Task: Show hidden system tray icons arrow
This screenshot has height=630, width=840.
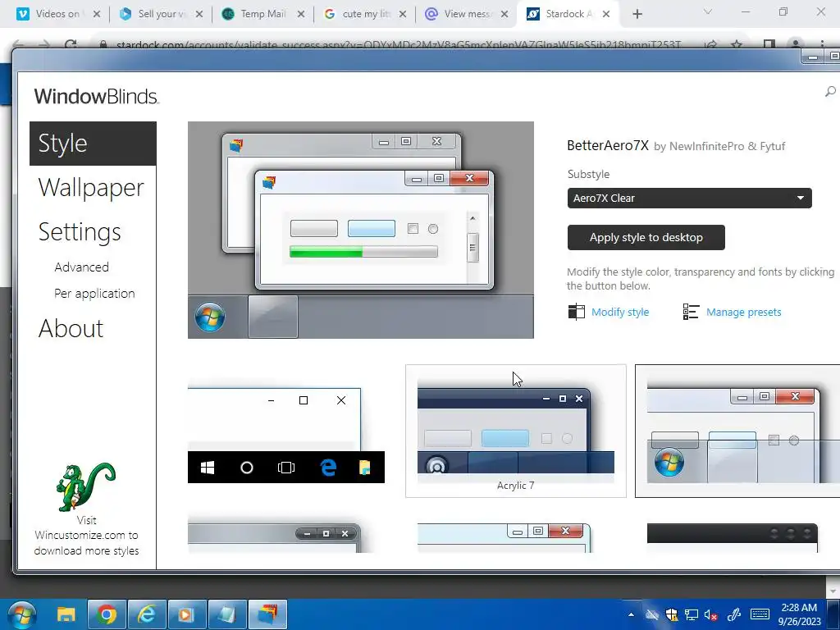Action: (631, 614)
